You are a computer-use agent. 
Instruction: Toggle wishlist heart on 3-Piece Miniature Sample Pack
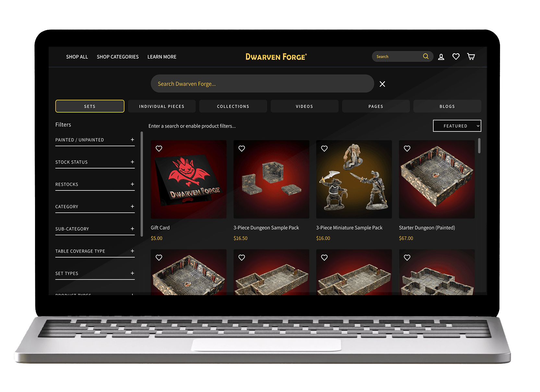point(324,148)
